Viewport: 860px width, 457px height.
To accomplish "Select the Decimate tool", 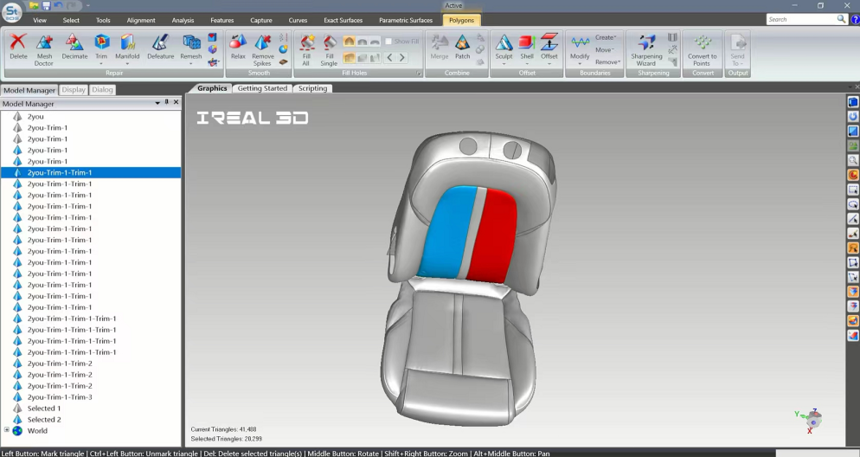I will point(75,47).
